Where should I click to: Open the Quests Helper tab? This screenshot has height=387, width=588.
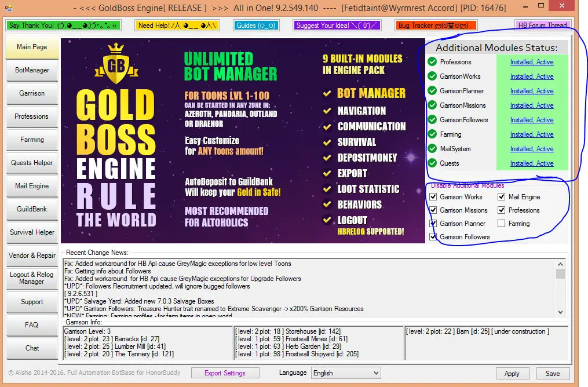coord(32,163)
